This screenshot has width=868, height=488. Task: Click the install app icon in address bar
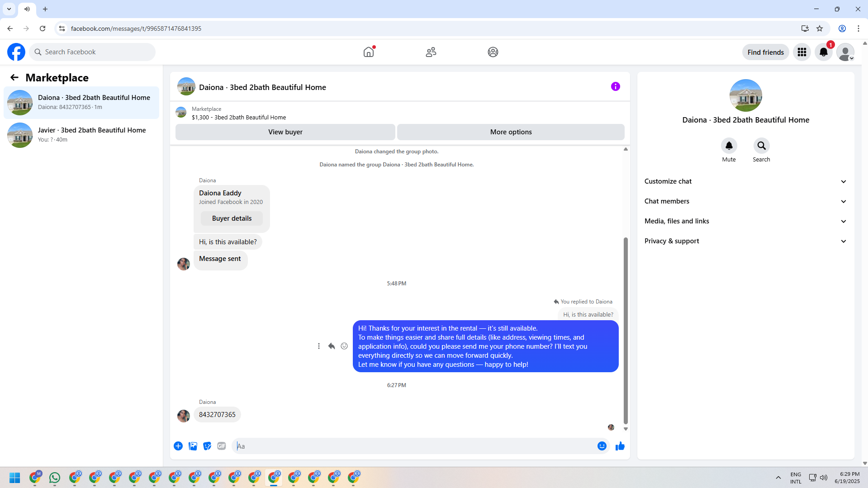805,28
